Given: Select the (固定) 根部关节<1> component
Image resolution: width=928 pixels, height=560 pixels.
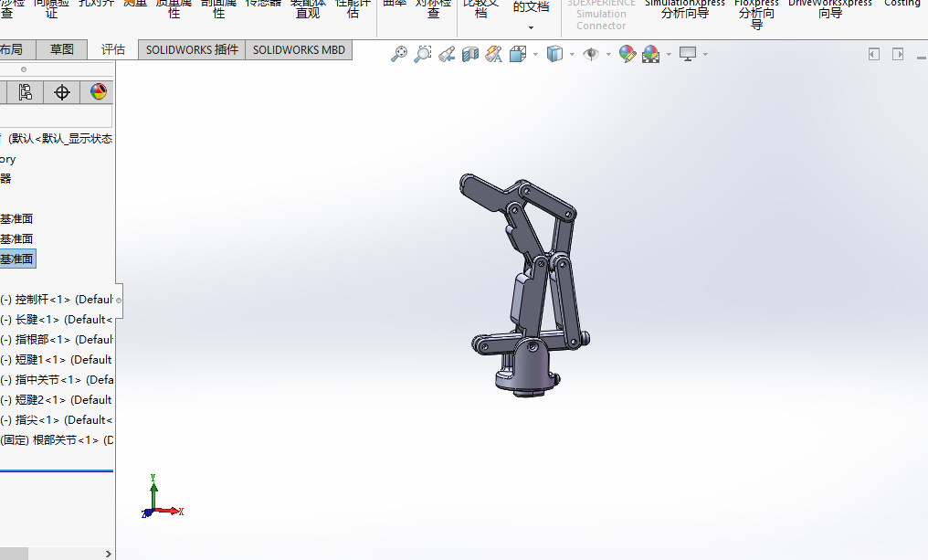Looking at the screenshot, I should tap(57, 440).
